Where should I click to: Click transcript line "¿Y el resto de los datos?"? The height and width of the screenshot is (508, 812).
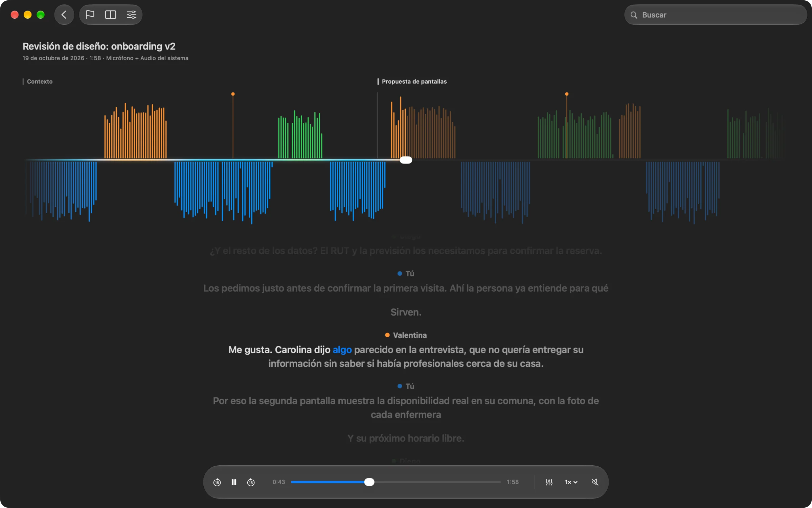point(406,251)
